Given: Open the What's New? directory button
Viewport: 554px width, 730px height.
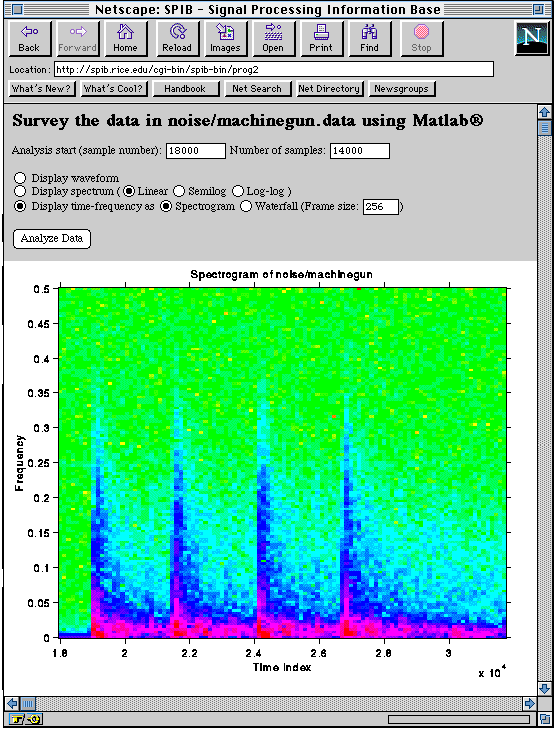Looking at the screenshot, I should tap(42, 89).
